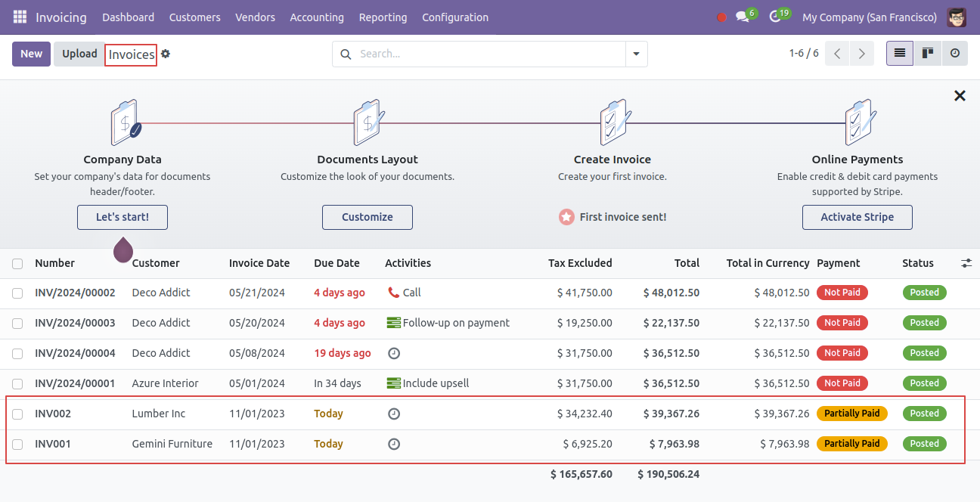980x502 pixels.
Task: Click the 1-6 / 6 pager counter
Action: [x=804, y=54]
